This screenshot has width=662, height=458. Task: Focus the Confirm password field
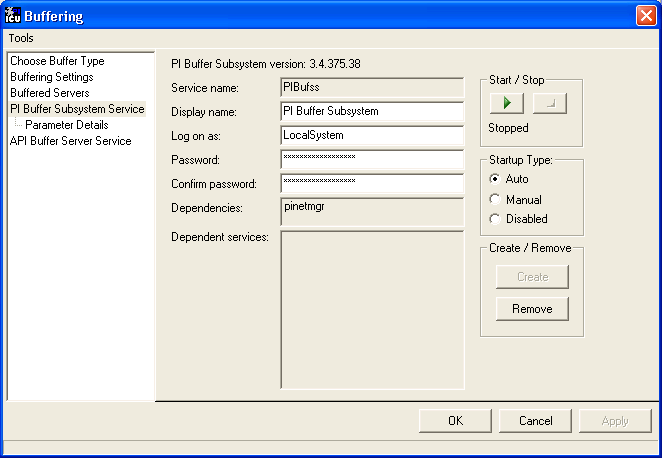pos(372,184)
